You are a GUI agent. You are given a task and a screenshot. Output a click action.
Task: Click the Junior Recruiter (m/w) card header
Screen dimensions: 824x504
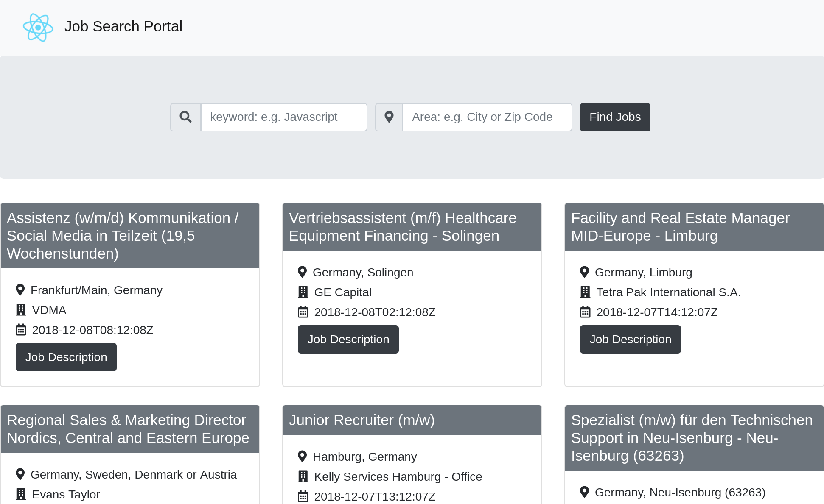[x=412, y=420]
